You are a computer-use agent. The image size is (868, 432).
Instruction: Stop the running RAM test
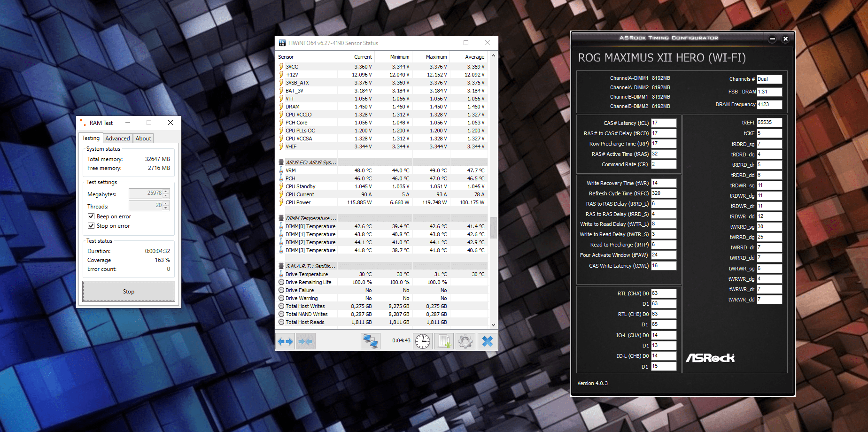[129, 292]
